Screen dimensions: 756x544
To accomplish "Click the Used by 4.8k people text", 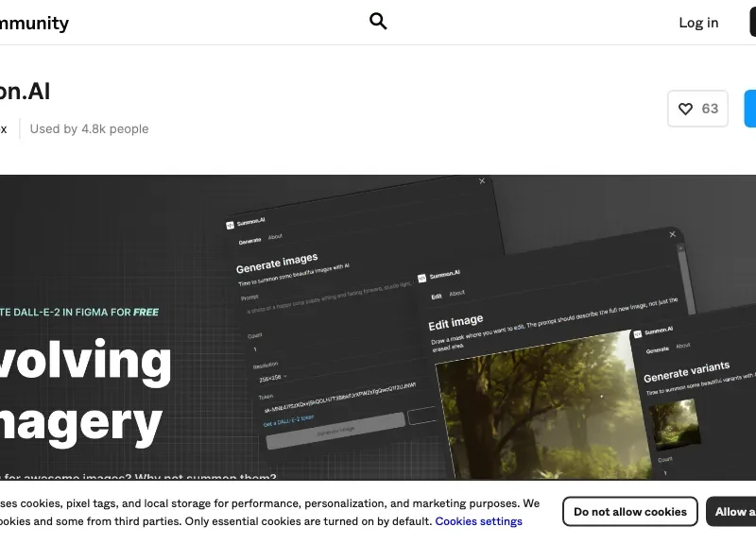I will (x=89, y=129).
